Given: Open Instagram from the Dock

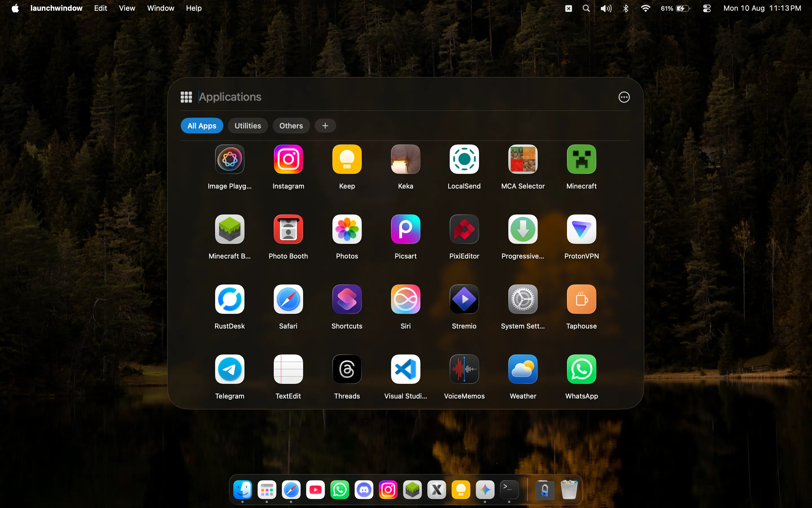Looking at the screenshot, I should click(x=388, y=490).
